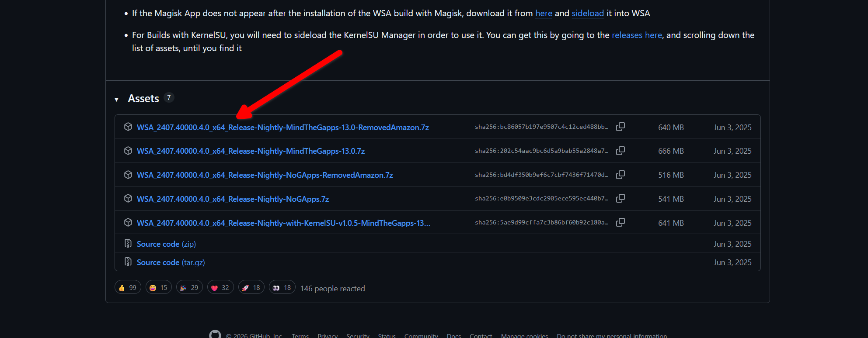Open the Security footer link
868x338 pixels.
coord(358,335)
